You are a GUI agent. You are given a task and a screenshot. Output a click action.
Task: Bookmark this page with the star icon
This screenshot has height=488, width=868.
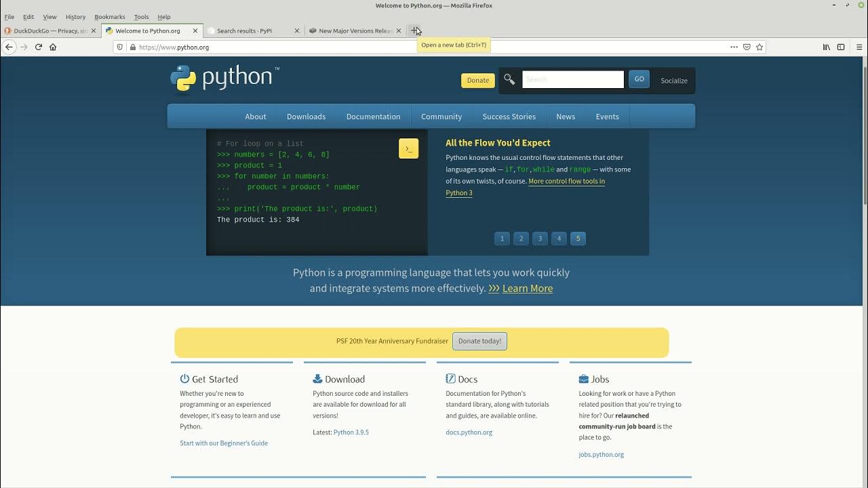click(x=759, y=47)
